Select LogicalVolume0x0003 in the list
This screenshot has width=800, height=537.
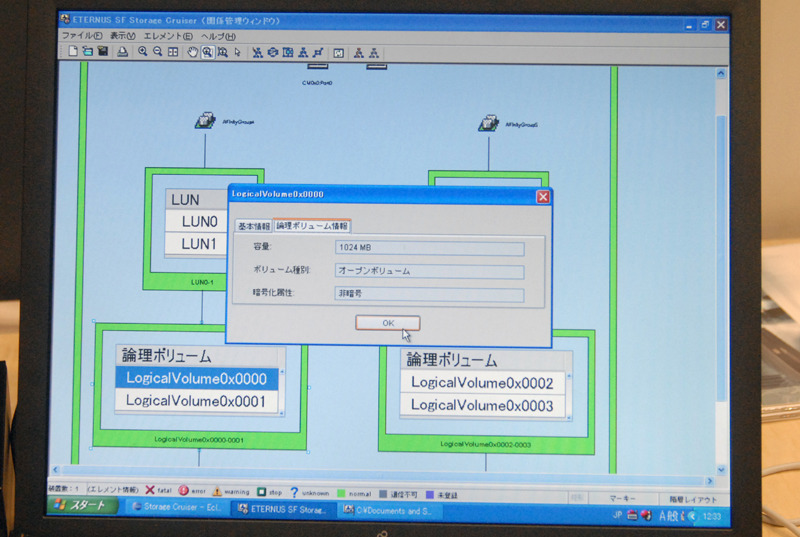point(482,406)
